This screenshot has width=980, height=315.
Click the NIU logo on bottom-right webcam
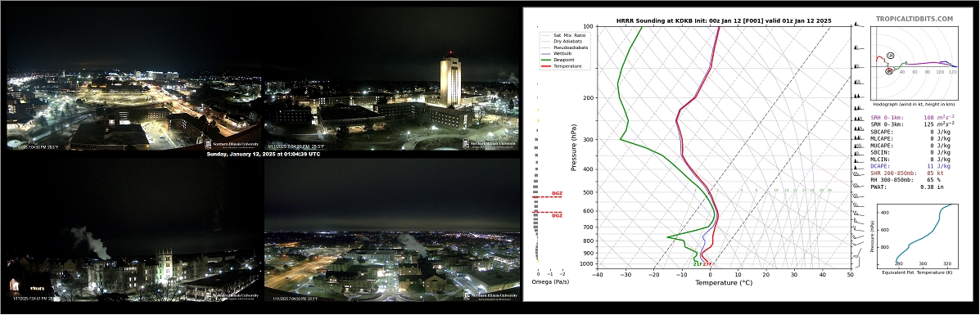point(490,296)
